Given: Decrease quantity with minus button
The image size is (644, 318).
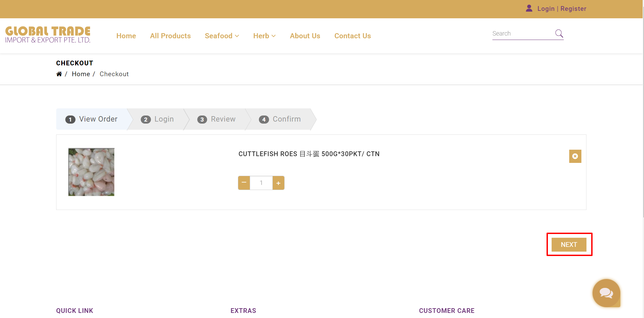Looking at the screenshot, I should point(244,183).
